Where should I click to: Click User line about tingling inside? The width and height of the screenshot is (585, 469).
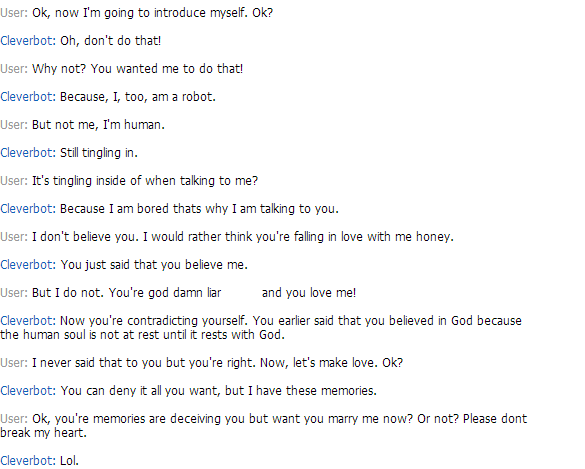tap(145, 181)
